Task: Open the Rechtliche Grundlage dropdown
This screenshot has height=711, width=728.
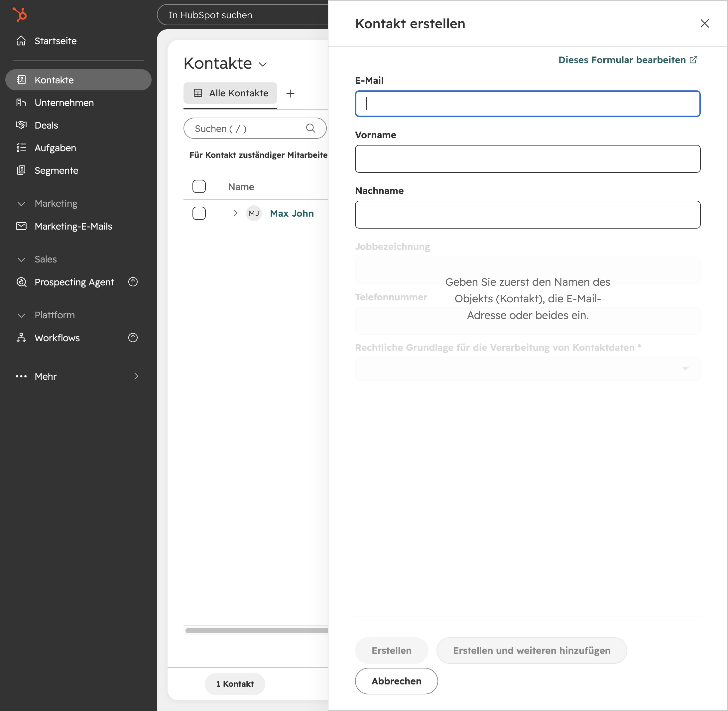Action: click(528, 369)
